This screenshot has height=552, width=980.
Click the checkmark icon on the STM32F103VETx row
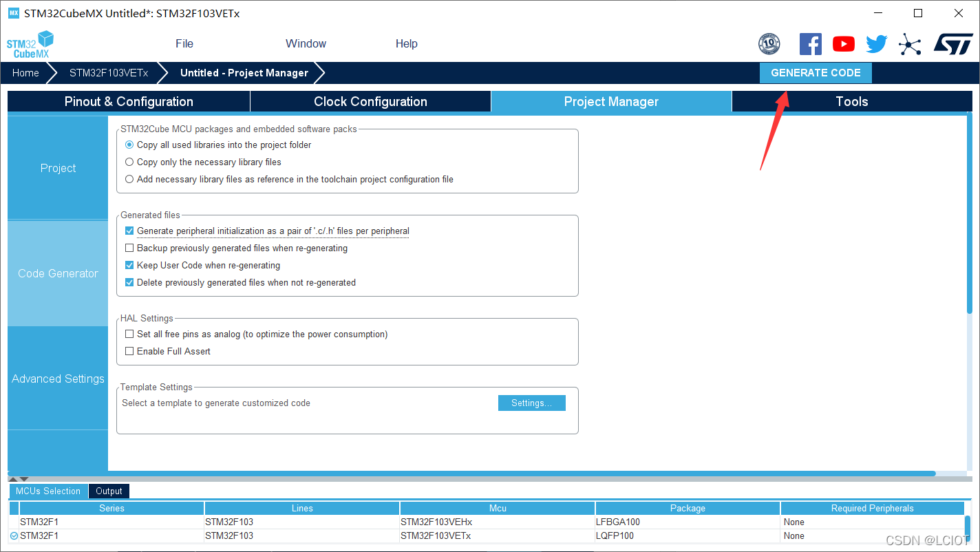pos(14,535)
